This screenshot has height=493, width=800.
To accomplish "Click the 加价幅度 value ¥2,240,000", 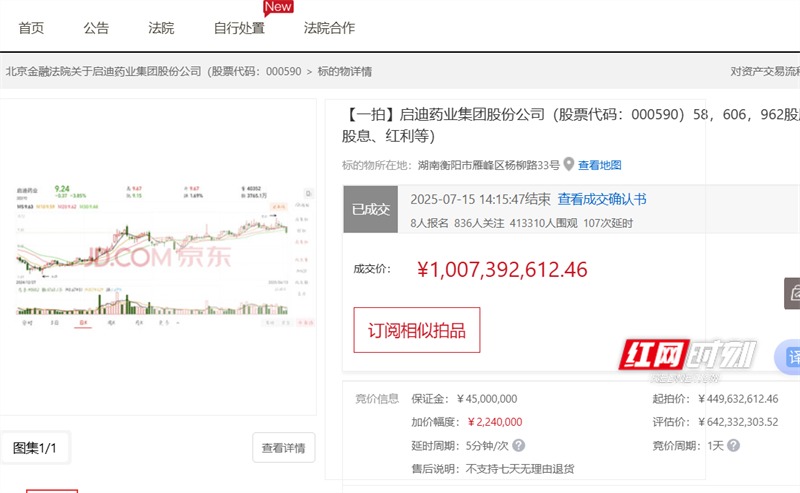I will 495,422.
